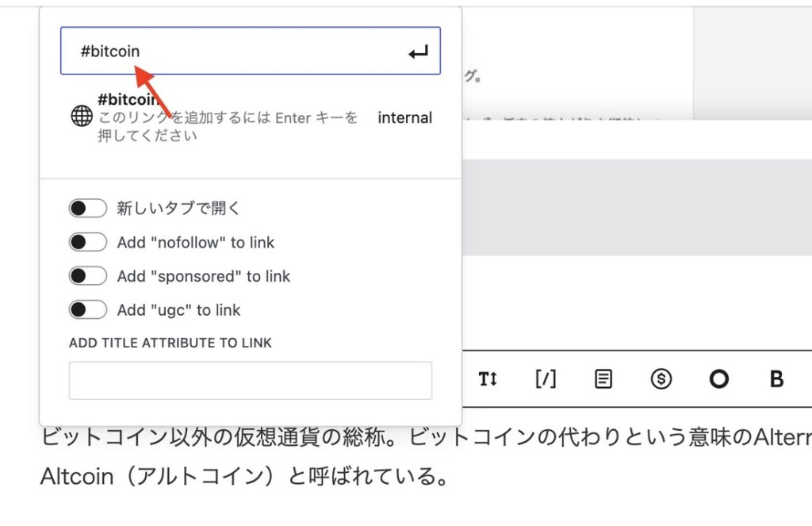This screenshot has height=526, width=812.
Task: Turn on Add "ugc" to link
Action: click(x=87, y=309)
